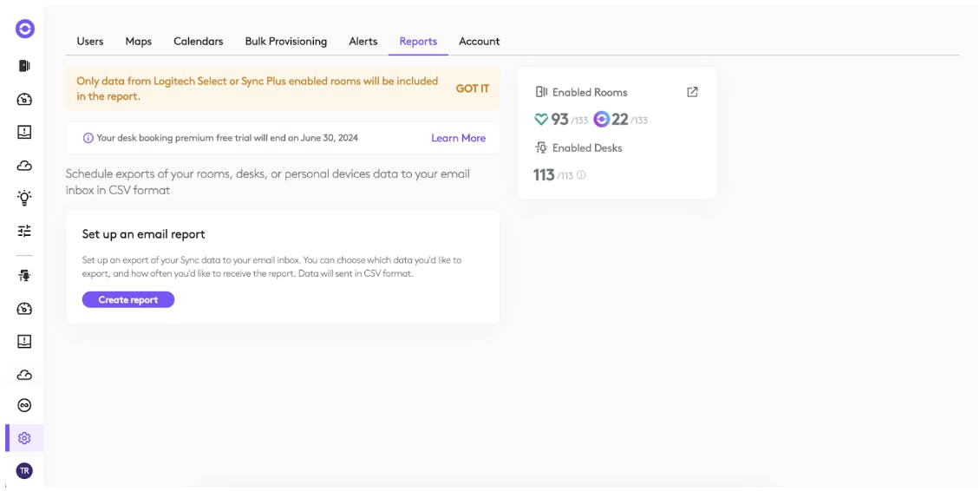Image resolution: width=980 pixels, height=491 pixels.
Task: Go to the Account tab
Action: click(x=480, y=42)
